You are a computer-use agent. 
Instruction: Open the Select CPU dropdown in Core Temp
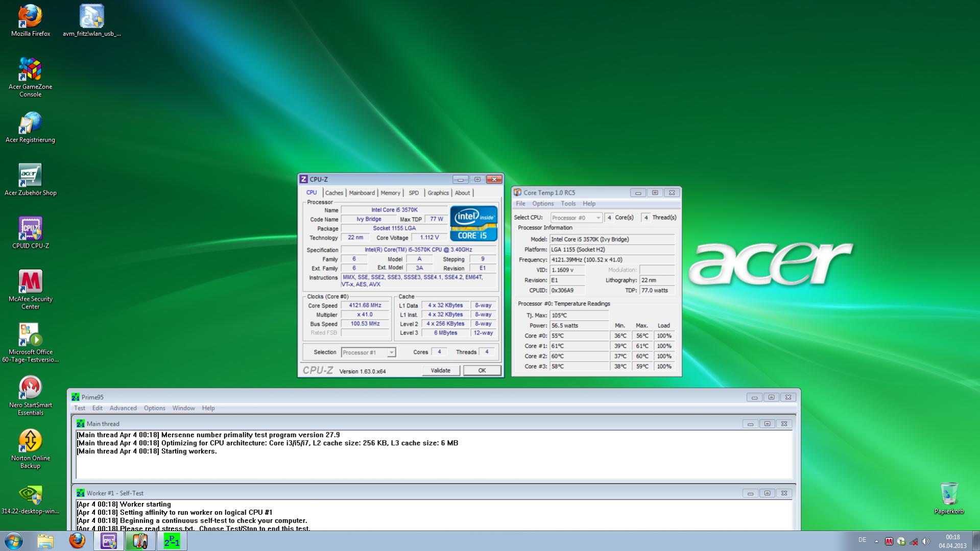click(576, 218)
